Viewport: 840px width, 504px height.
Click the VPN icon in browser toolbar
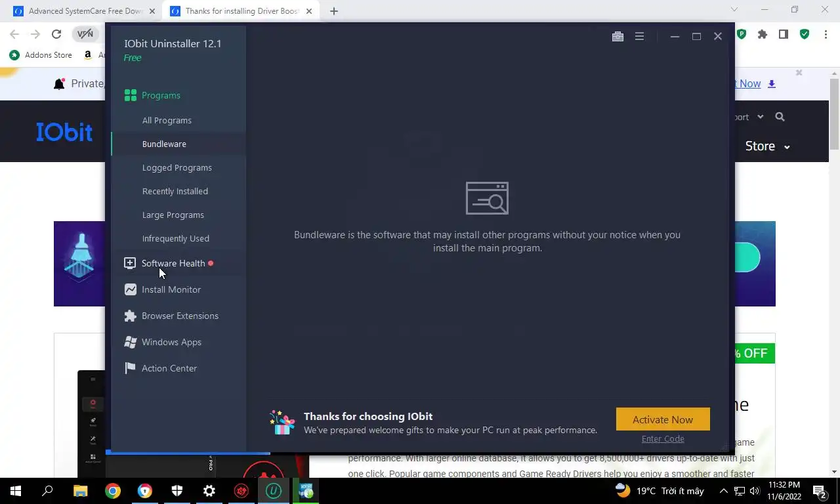[x=85, y=34]
